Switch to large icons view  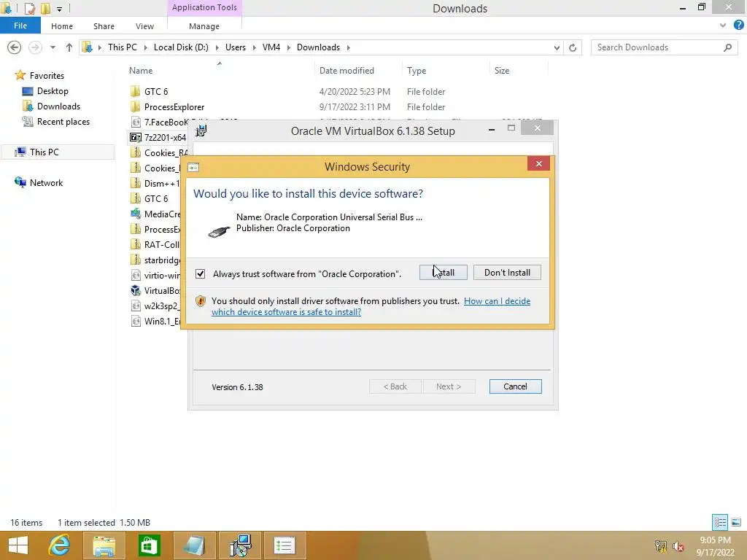[736, 522]
